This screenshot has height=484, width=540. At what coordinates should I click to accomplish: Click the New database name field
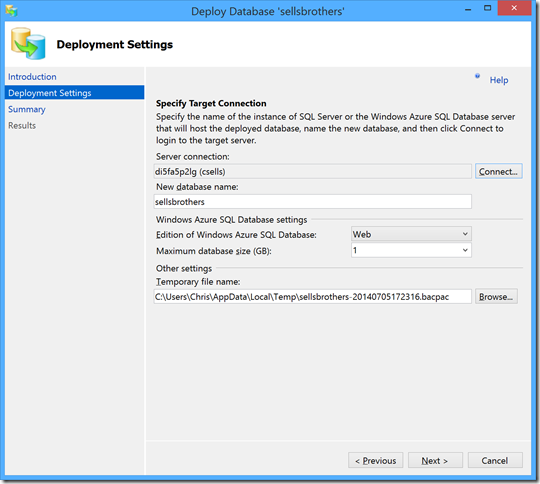(x=313, y=202)
